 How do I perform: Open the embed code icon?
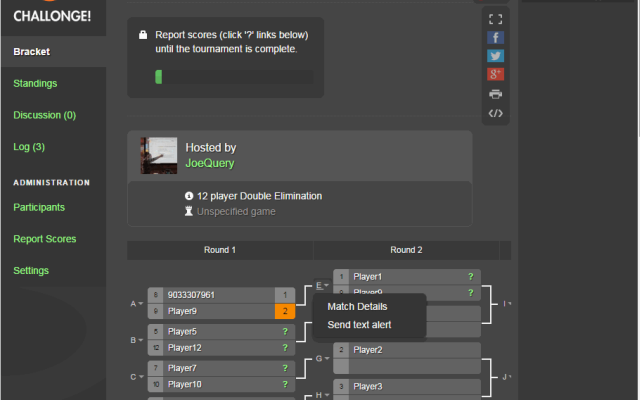(x=495, y=113)
